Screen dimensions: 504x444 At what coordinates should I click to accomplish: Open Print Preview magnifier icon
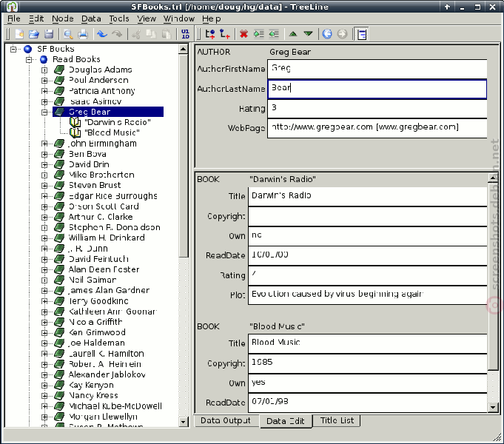pos(68,34)
